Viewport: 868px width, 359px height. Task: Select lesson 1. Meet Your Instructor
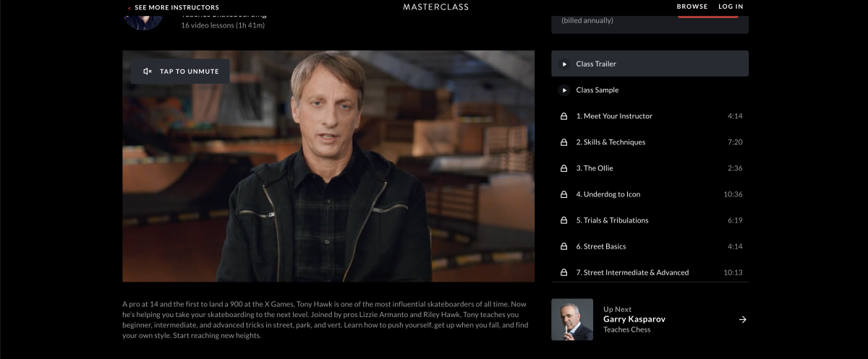[x=650, y=116]
